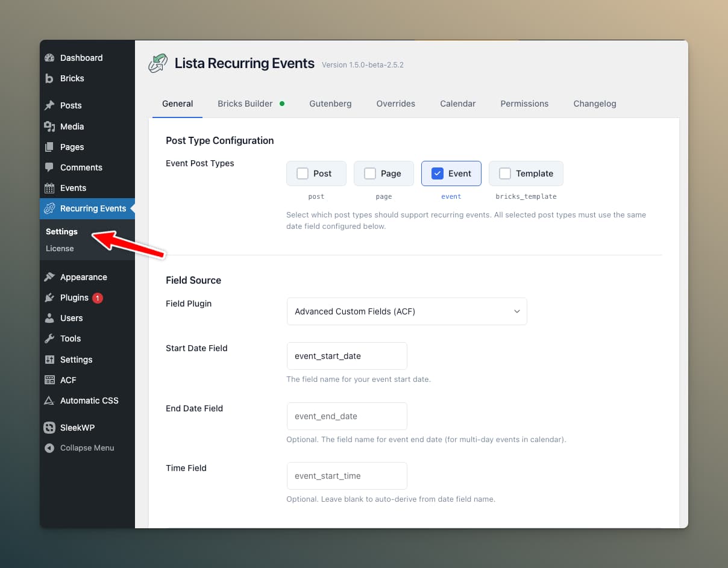Go to the License settings page
Viewport: 728px width, 568px height.
tap(60, 248)
